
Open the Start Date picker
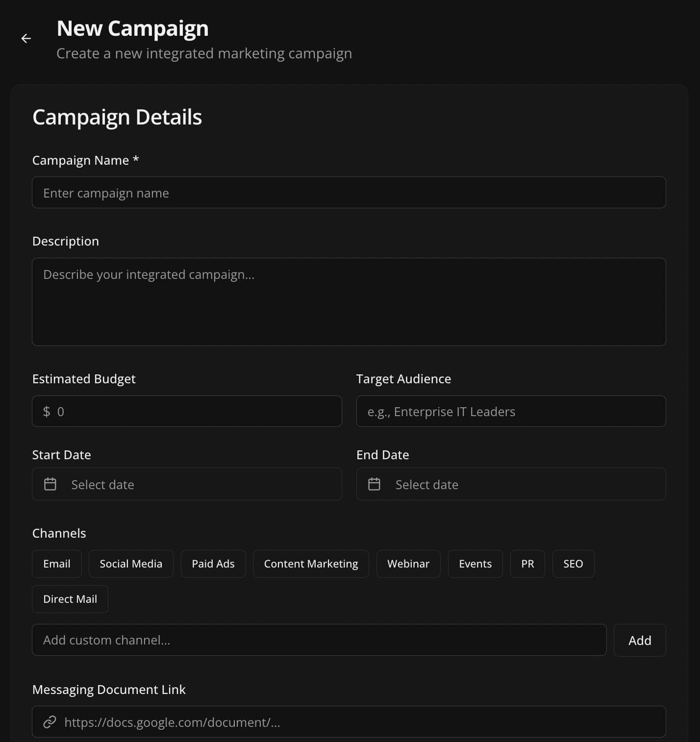point(187,484)
